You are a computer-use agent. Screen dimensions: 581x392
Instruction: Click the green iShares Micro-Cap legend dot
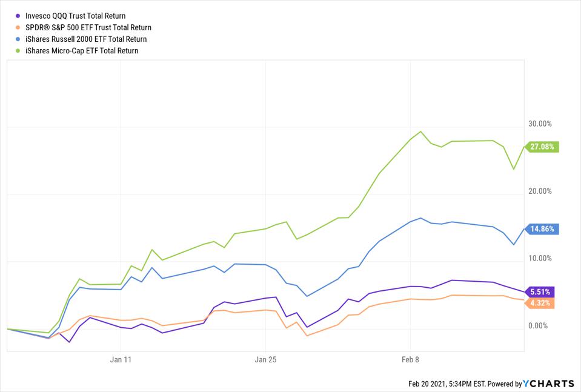click(18, 51)
